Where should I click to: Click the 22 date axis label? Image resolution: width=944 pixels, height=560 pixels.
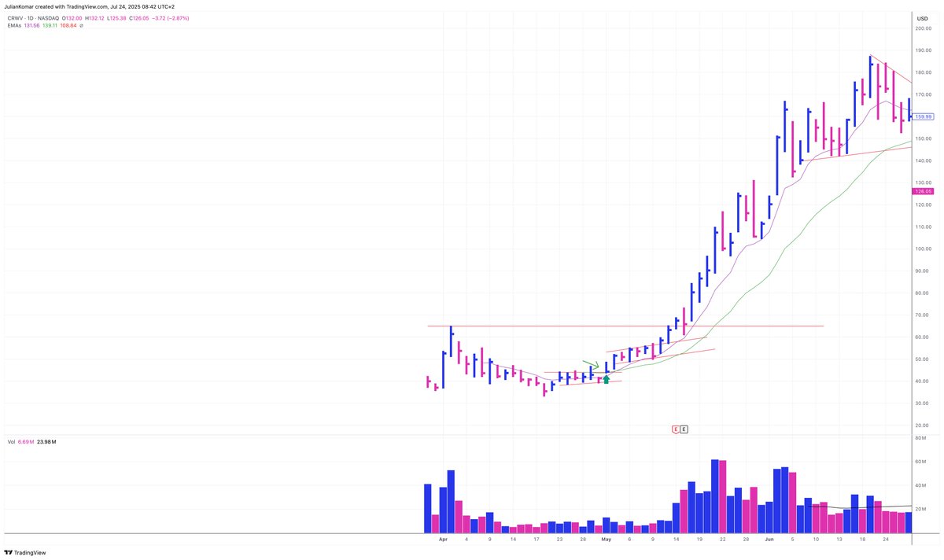[x=722, y=540]
